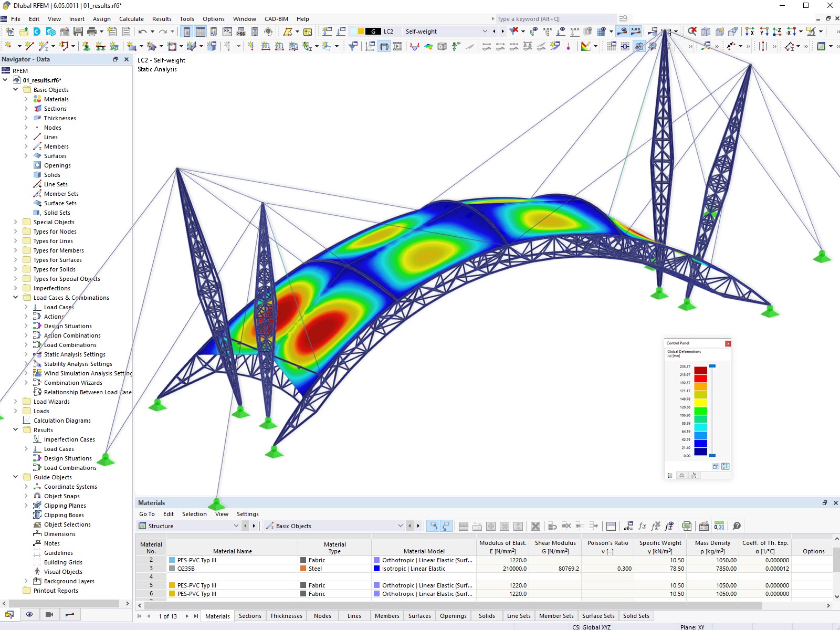Click the next load case arrow button
The width and height of the screenshot is (840, 630).
pos(502,31)
